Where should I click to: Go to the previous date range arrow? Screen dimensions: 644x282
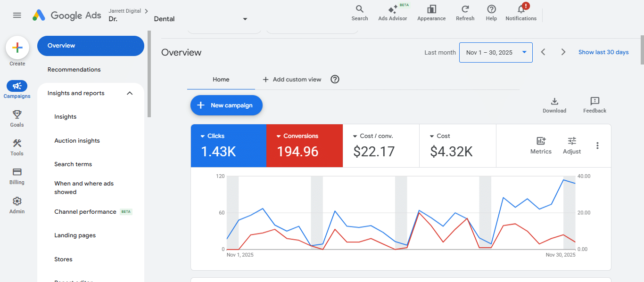[x=543, y=52]
